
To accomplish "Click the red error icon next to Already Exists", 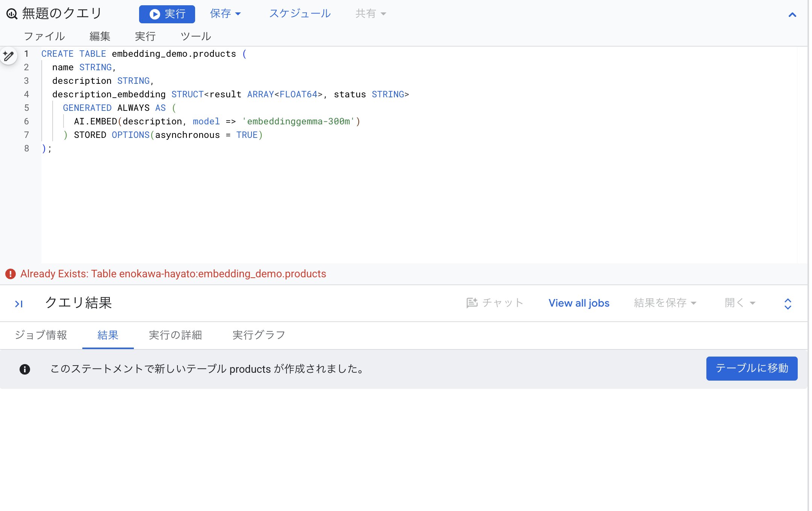I will [11, 274].
